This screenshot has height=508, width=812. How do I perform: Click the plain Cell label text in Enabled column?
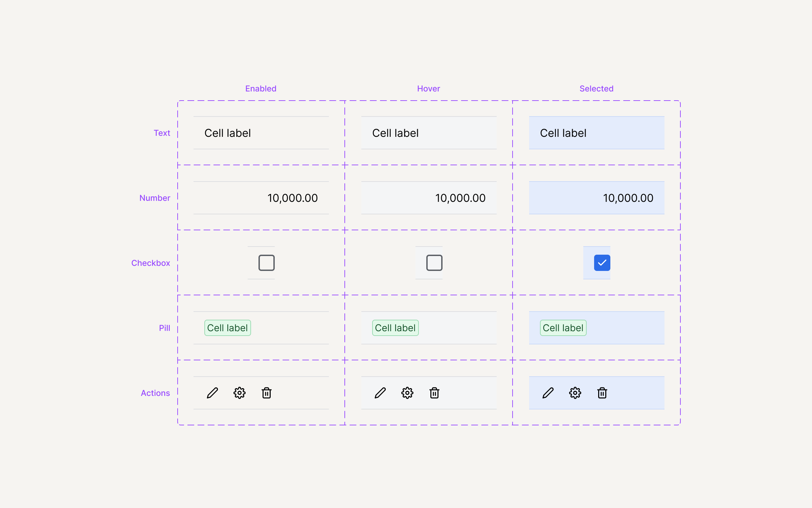[x=228, y=133]
